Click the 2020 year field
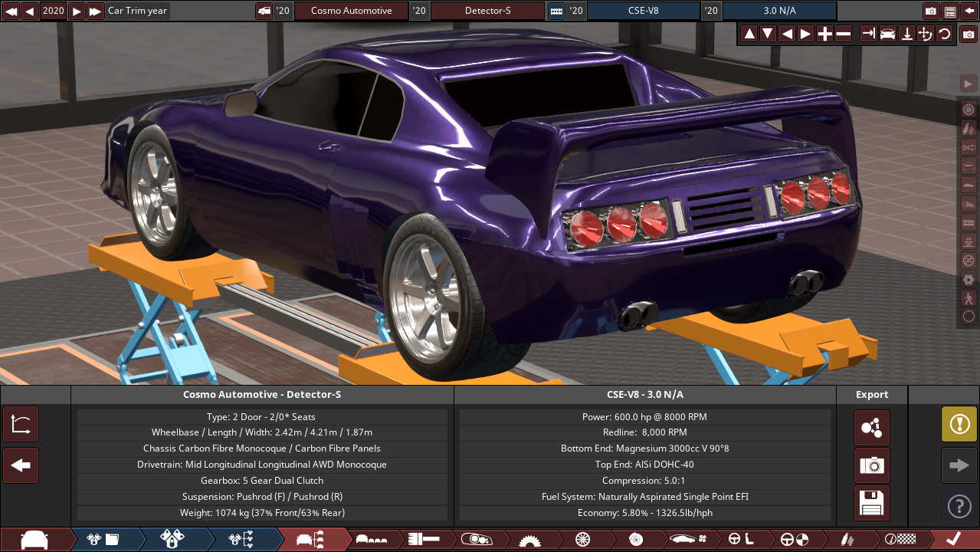Image resolution: width=980 pixels, height=552 pixels. coord(53,11)
